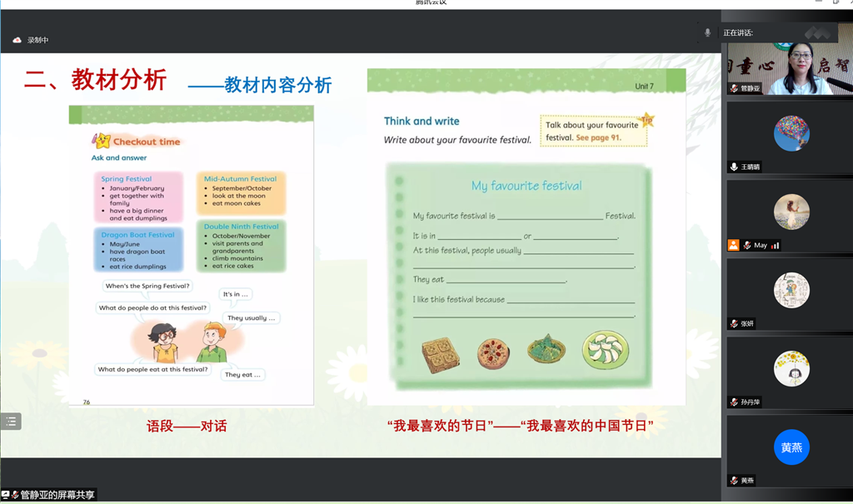Viewport: 853px width, 504px height.
Task: Click the 教材分析 slide heading
Action: pyautogui.click(x=118, y=79)
